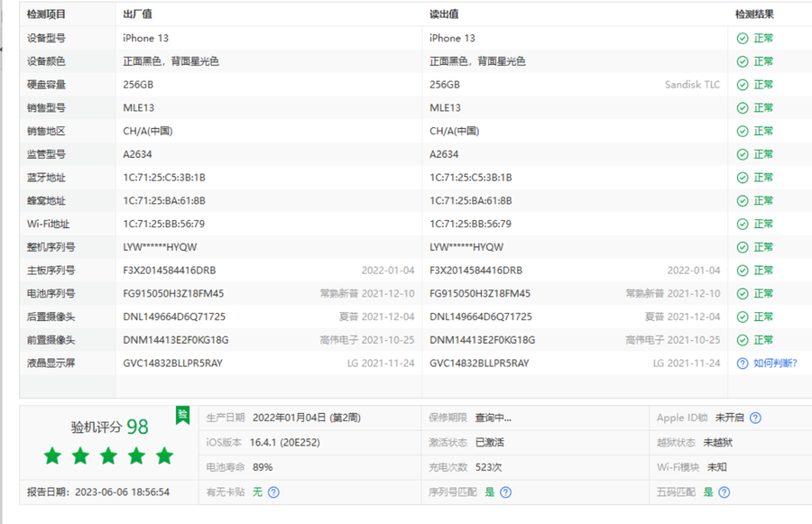
Task: Click the green check icon for 蓝牙地址
Action: (x=743, y=178)
